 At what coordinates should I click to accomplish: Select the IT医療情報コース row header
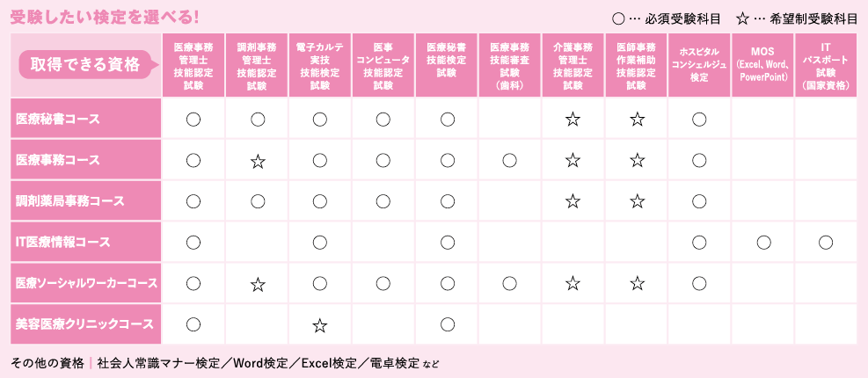pos(86,242)
